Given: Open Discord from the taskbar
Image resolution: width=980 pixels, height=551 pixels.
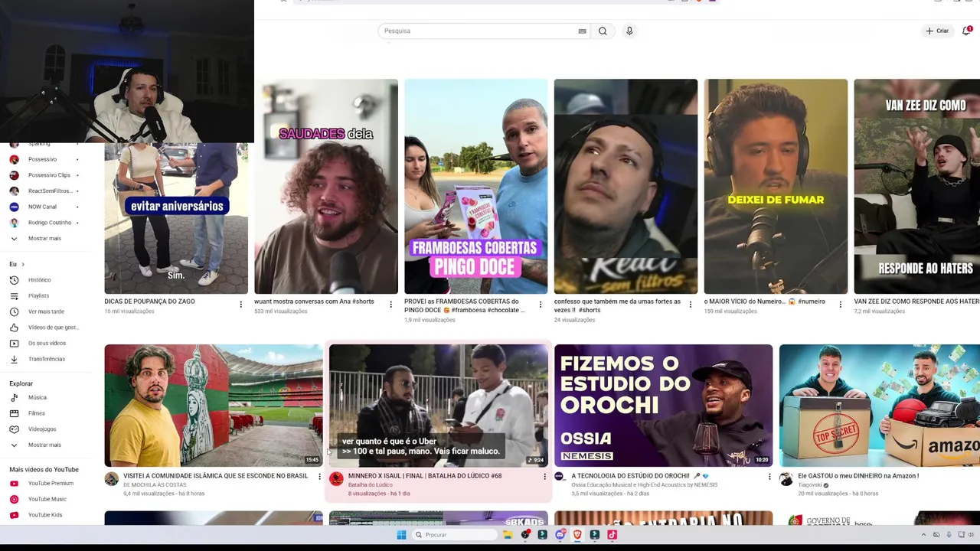Looking at the screenshot, I should tap(560, 535).
